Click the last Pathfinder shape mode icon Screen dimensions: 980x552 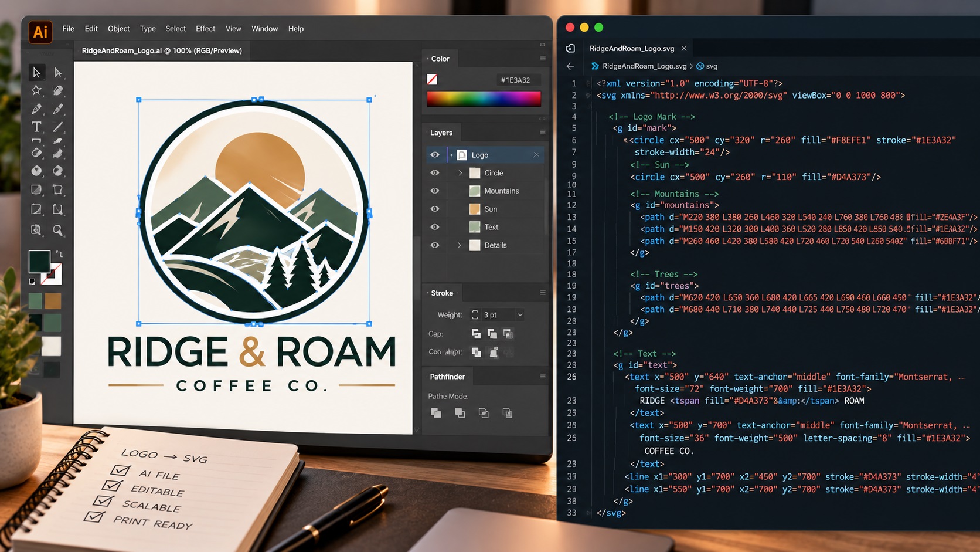pos(507,413)
